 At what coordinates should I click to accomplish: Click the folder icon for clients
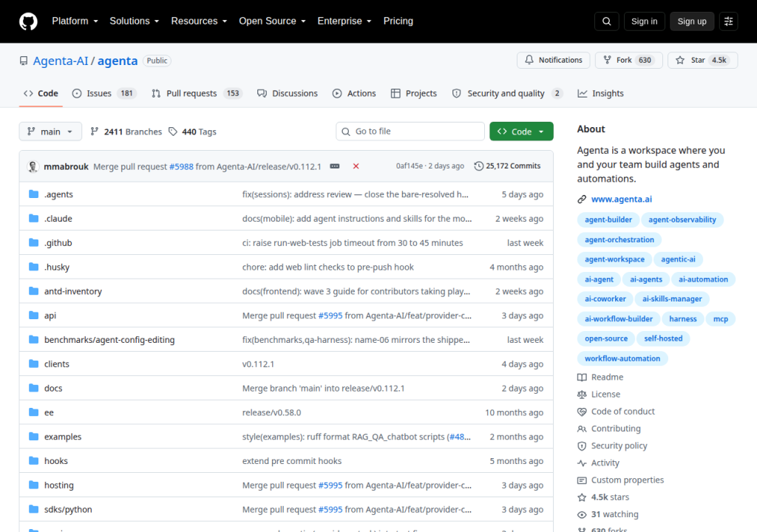33,364
